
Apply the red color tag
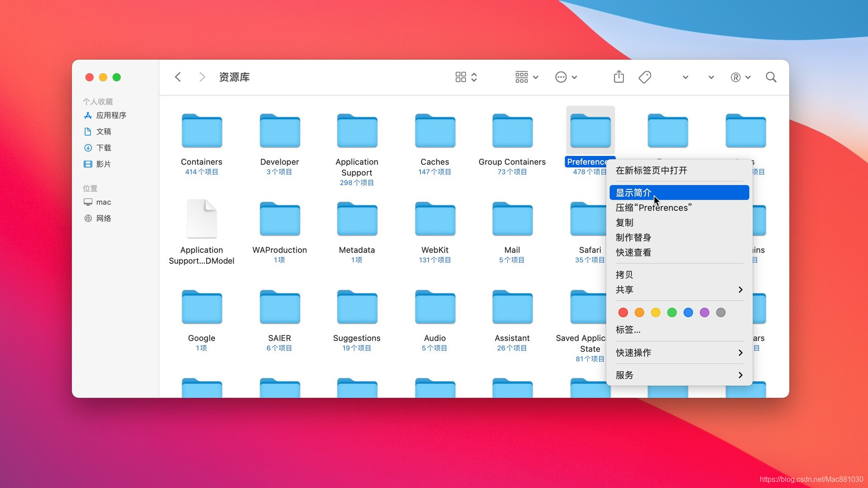coord(623,312)
